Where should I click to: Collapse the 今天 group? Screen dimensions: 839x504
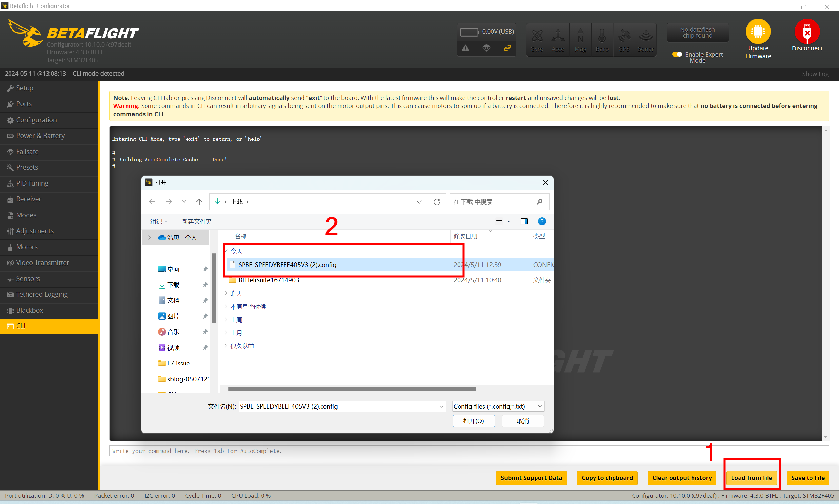226,251
